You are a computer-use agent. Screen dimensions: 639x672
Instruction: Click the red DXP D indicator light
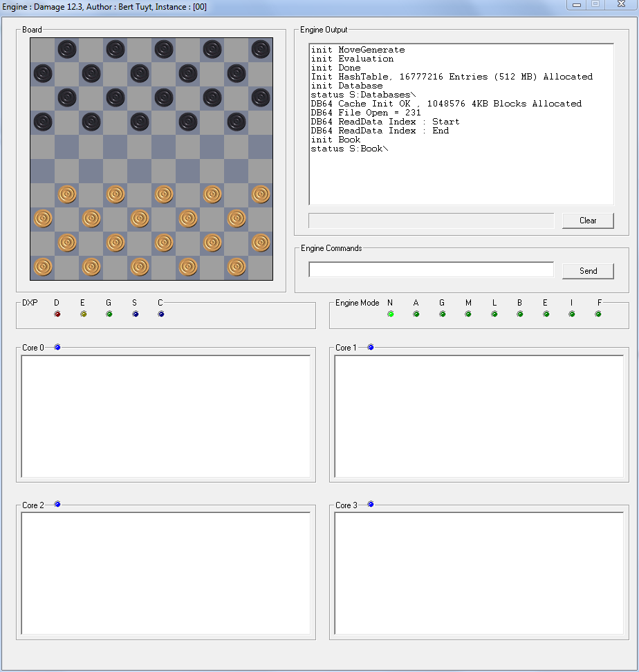(57, 314)
